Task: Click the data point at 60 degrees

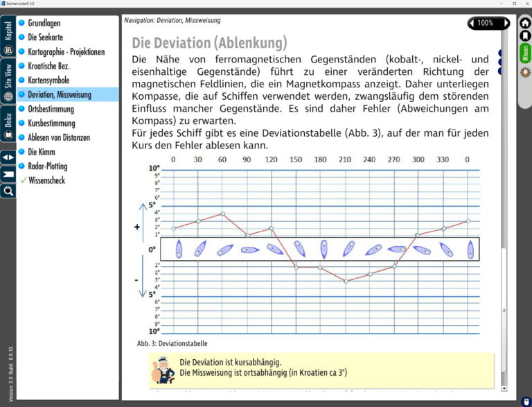Action: point(222,214)
